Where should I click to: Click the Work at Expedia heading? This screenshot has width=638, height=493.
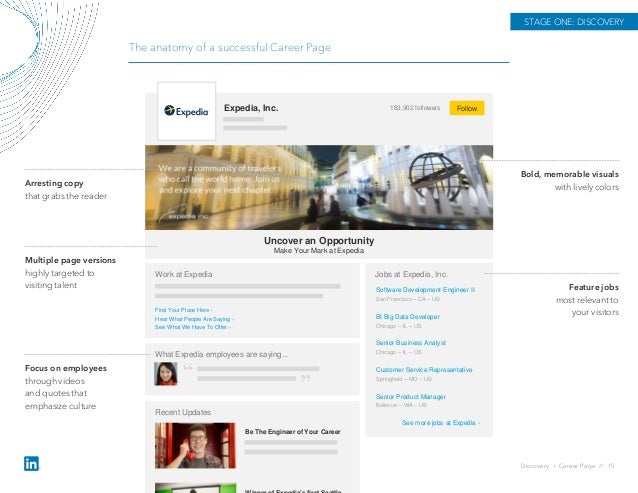pos(184,274)
